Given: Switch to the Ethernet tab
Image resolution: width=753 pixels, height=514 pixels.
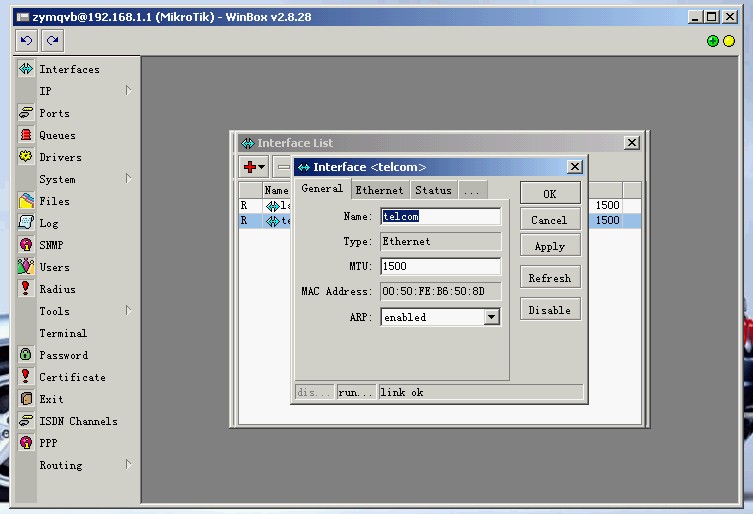Looking at the screenshot, I should pyautogui.click(x=379, y=190).
